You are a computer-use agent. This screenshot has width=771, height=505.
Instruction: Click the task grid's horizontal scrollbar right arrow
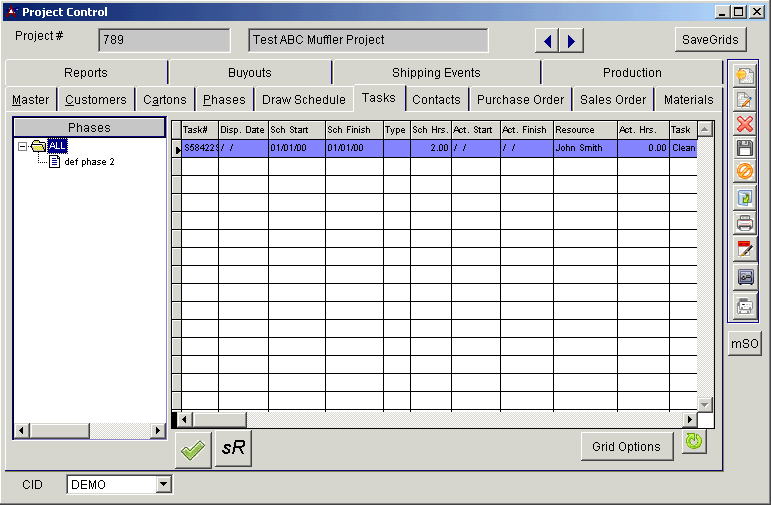tap(689, 419)
